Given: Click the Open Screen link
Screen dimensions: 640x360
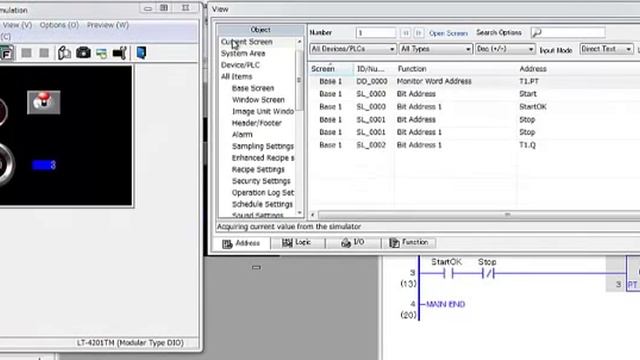Looking at the screenshot, I should point(448,33).
